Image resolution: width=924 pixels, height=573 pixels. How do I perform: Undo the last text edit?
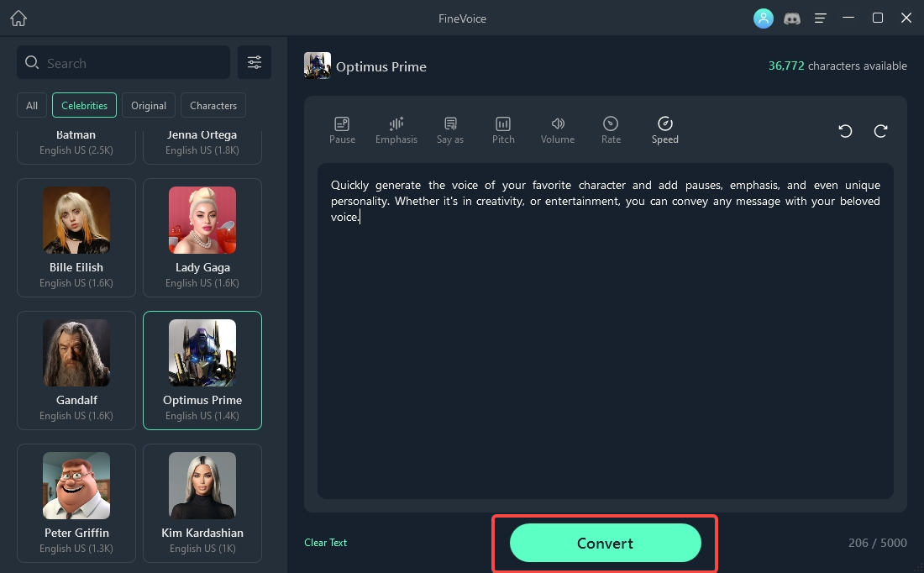tap(845, 131)
